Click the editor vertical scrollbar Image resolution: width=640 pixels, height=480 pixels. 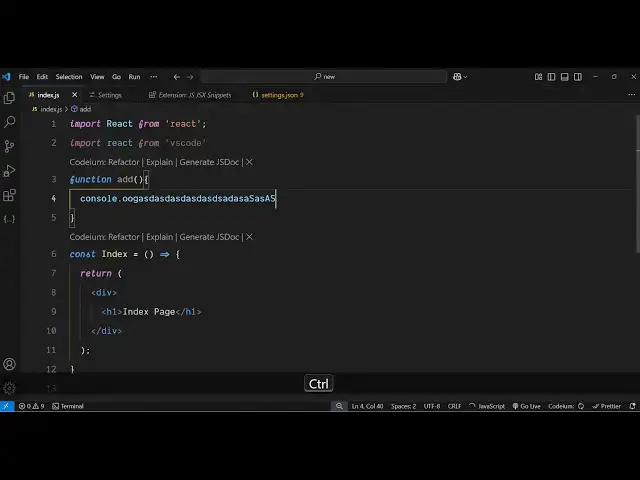click(x=638, y=184)
